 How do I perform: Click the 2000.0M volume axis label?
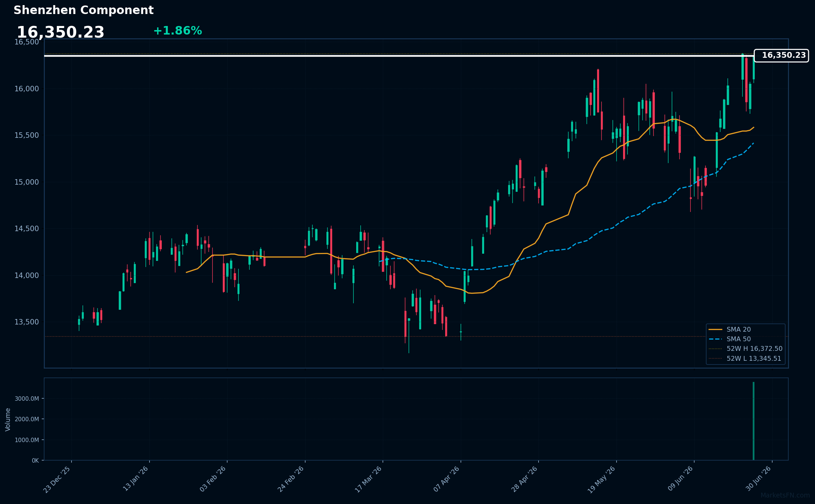pos(27,419)
